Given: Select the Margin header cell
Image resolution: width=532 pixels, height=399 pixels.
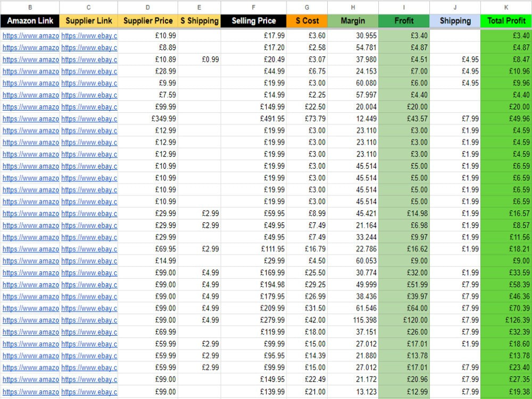Looking at the screenshot, I should tap(353, 21).
